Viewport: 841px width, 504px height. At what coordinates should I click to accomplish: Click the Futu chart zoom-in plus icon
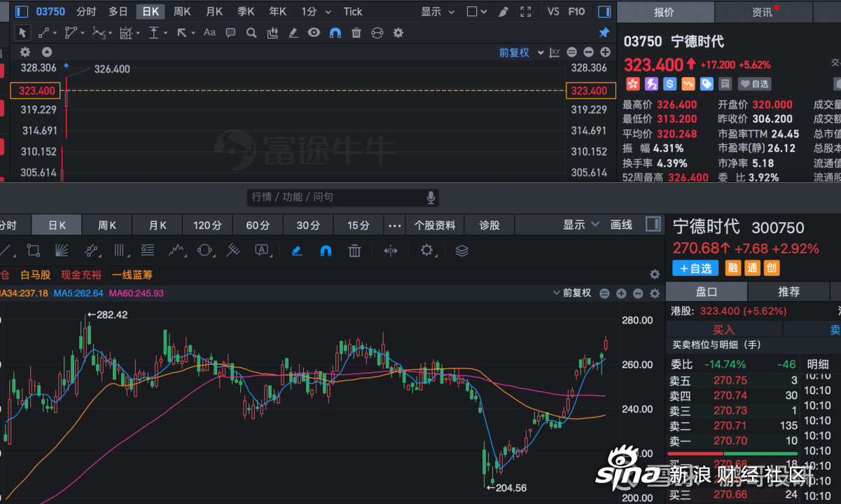pyautogui.click(x=605, y=52)
